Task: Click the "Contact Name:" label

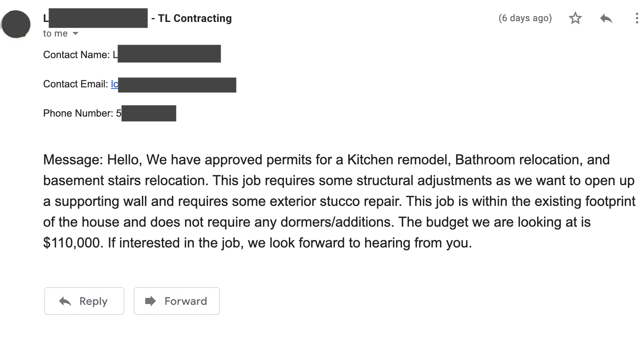Action: click(x=76, y=55)
